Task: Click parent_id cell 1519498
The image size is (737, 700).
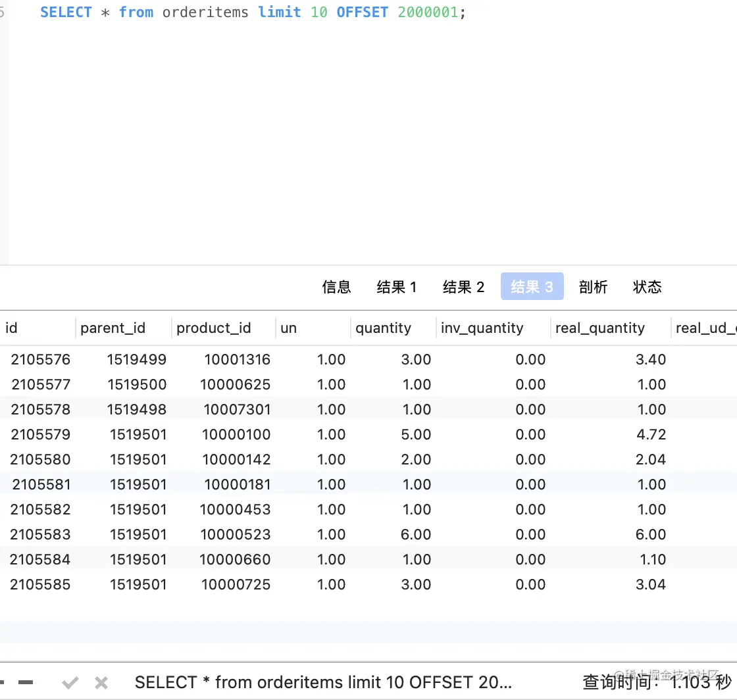Action: (137, 409)
